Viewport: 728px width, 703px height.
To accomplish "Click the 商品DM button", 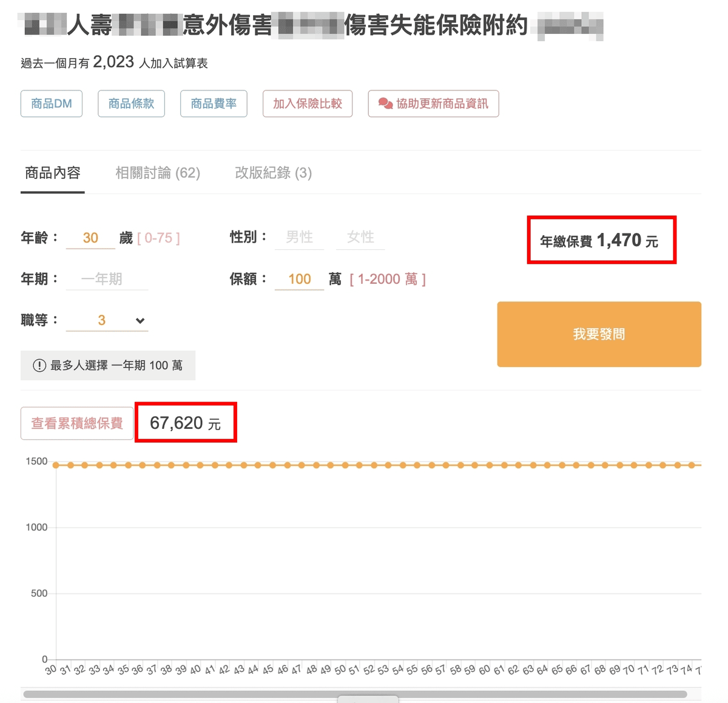I will click(52, 104).
